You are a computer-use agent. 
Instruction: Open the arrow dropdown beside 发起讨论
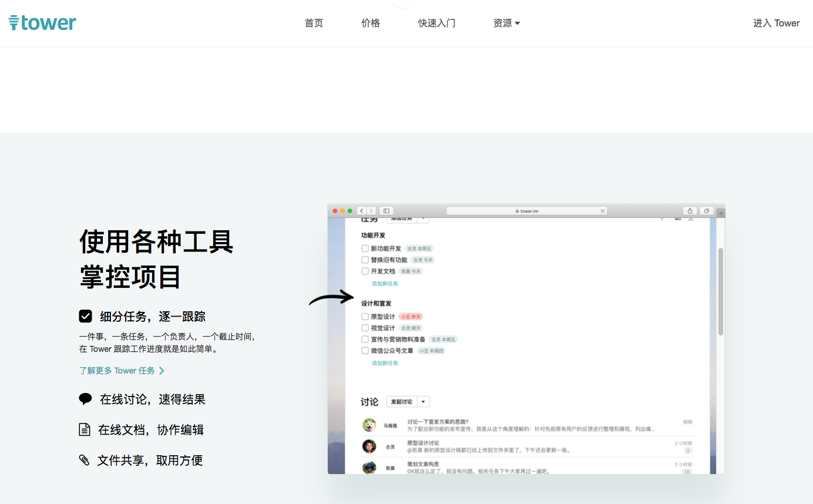point(424,402)
